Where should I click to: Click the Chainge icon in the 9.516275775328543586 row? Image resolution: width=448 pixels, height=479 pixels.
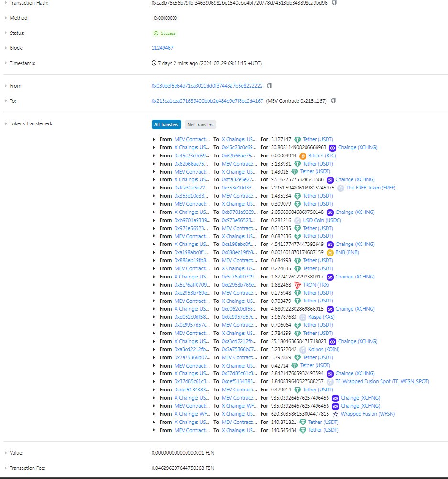(x=330, y=180)
